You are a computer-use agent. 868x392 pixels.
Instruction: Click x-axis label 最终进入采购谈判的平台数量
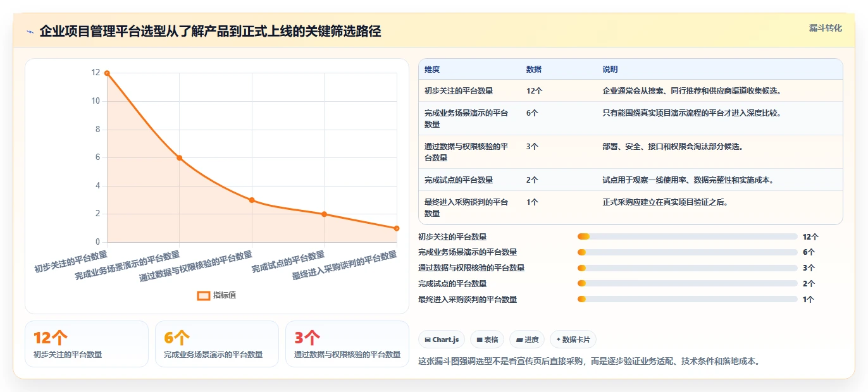[345, 266]
